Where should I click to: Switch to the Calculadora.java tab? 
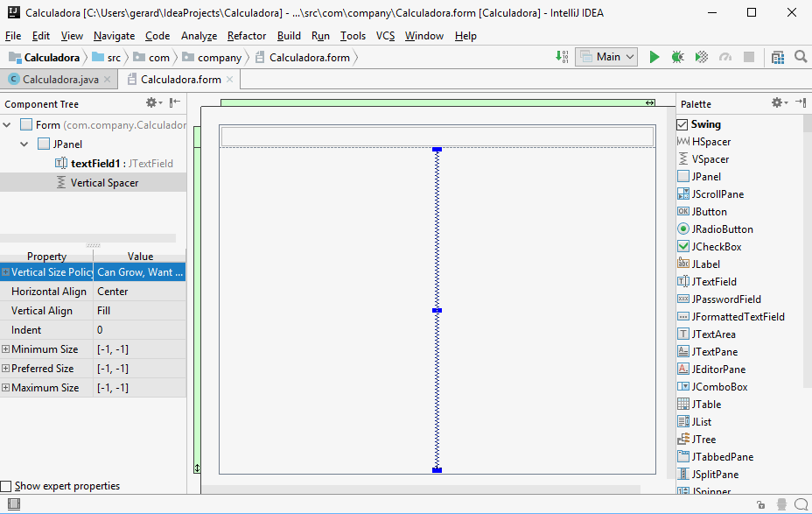(59, 80)
